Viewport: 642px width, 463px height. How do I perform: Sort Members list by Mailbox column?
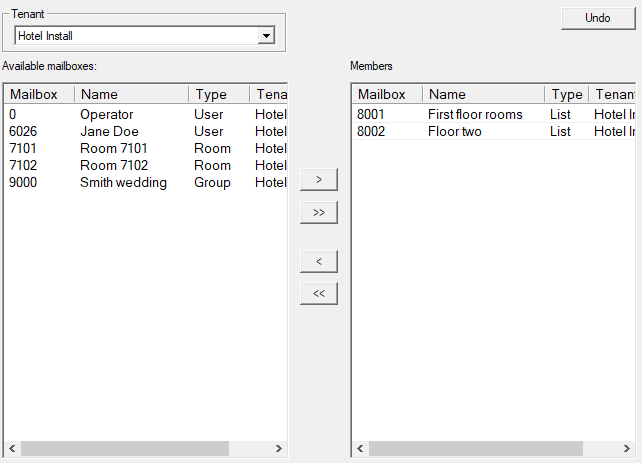[387, 95]
